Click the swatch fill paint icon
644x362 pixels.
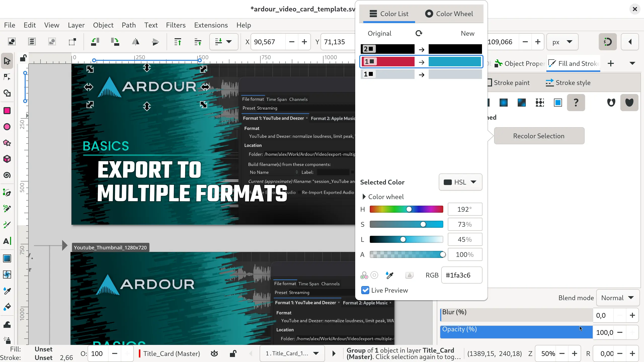pos(558,103)
